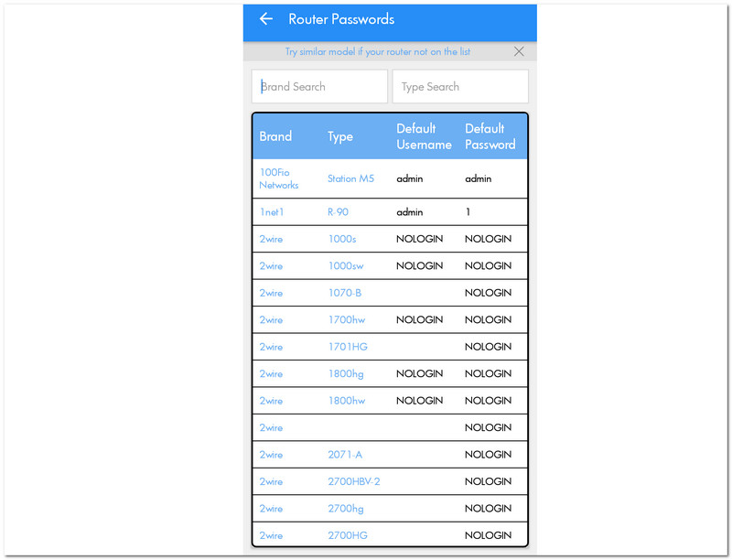Dismiss the similar model hint banner

click(519, 51)
